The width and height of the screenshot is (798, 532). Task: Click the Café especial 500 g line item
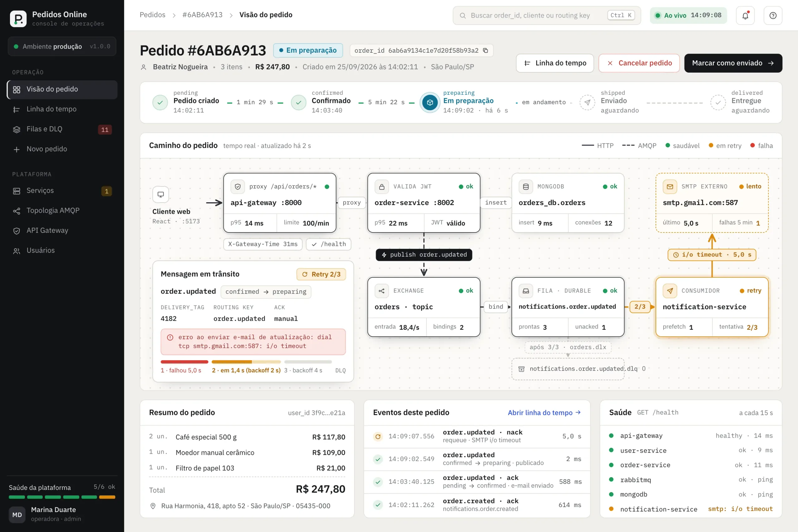click(x=247, y=437)
